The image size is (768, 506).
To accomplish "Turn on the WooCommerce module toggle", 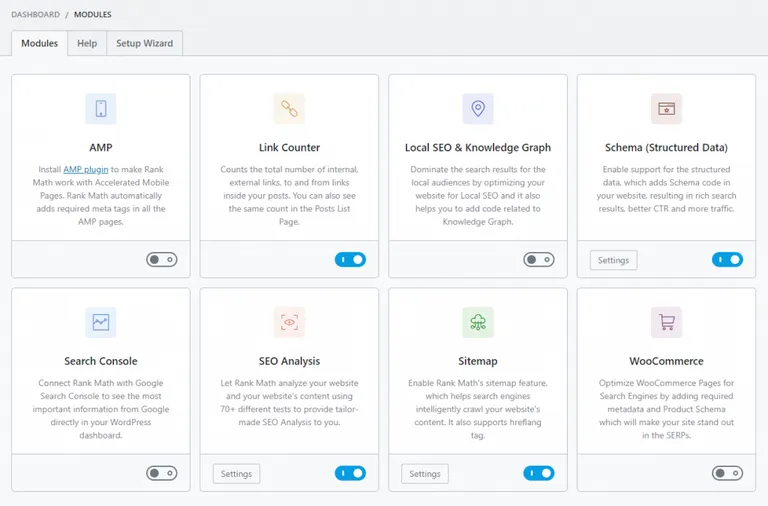I will 727,473.
